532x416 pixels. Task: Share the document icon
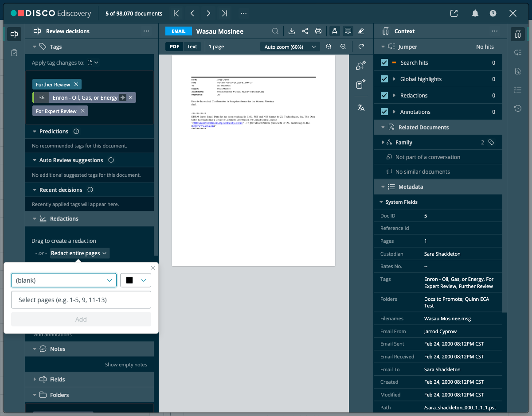[305, 31]
